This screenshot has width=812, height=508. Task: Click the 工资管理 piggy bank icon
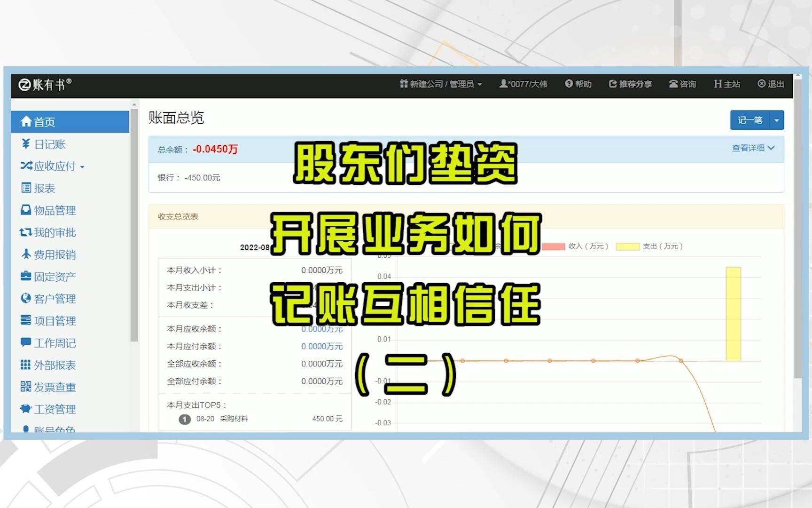(x=26, y=409)
